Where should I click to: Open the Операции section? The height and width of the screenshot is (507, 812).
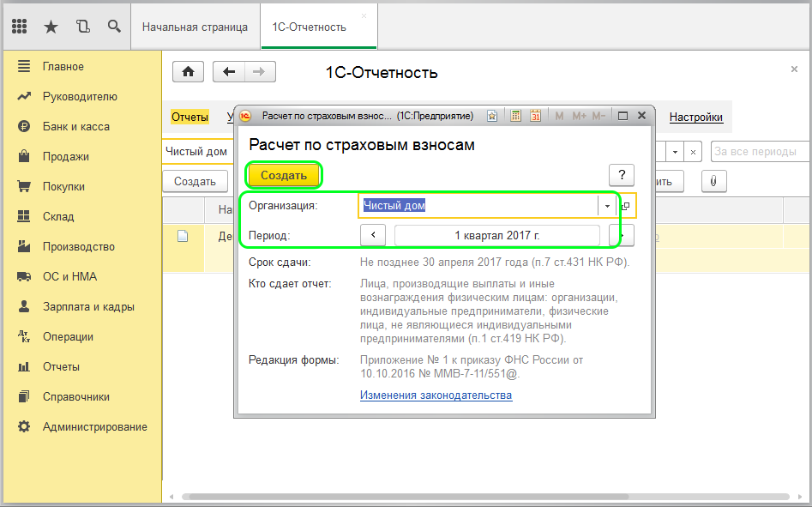[x=68, y=336]
